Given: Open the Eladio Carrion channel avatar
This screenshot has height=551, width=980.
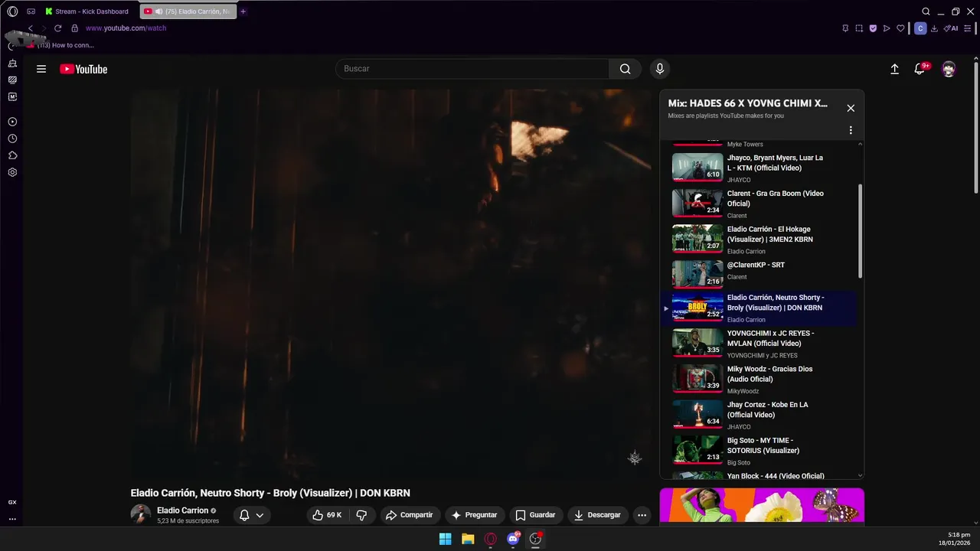Looking at the screenshot, I should click(141, 514).
